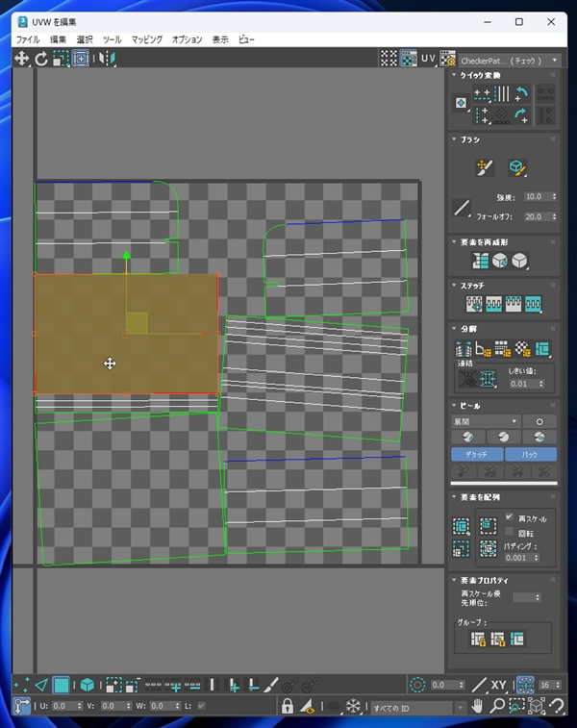
Task: Click Align Horizontally in Quick Transform
Action: pyautogui.click(x=482, y=94)
